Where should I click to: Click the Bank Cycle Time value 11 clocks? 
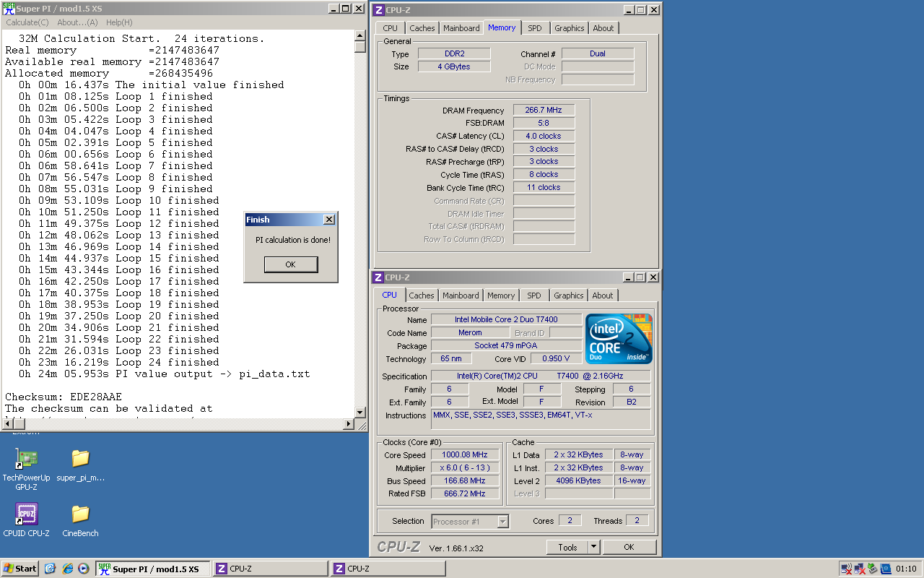tap(544, 187)
